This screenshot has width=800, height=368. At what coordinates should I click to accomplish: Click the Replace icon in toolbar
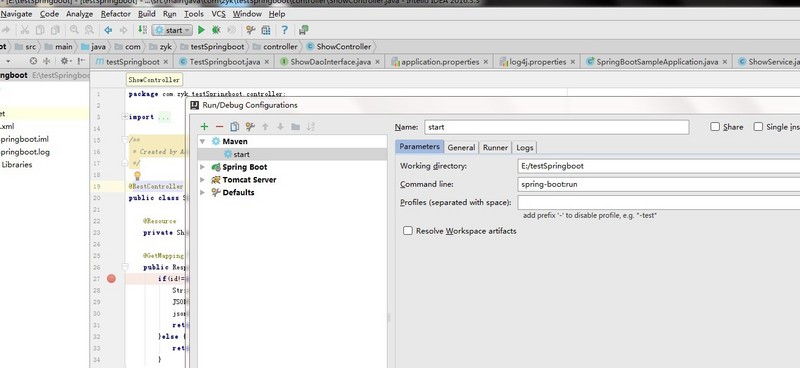89,30
